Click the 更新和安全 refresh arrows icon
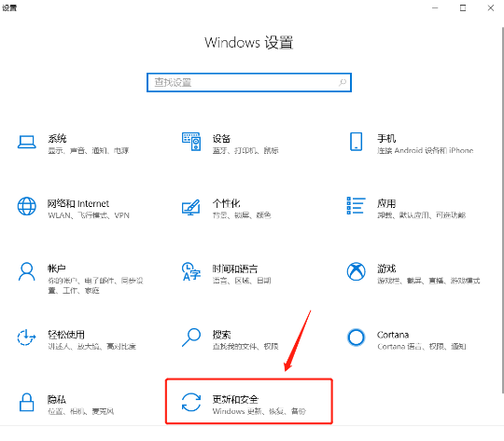 coord(191,402)
